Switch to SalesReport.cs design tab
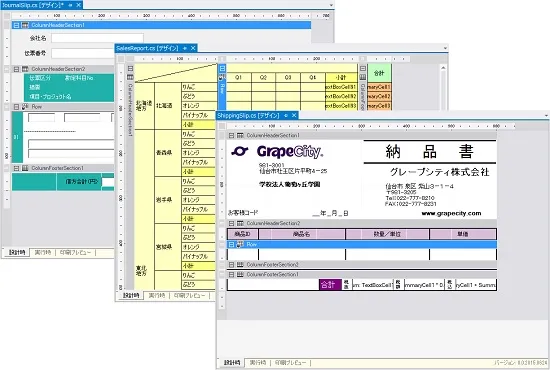Image resolution: width=550 pixels, height=370 pixels. (147, 48)
